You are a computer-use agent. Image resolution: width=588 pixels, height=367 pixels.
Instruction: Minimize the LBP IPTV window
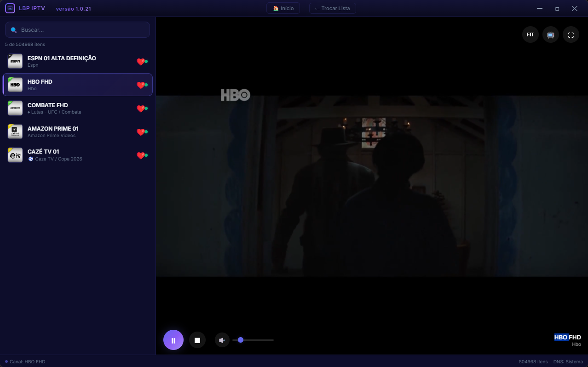tap(540, 8)
